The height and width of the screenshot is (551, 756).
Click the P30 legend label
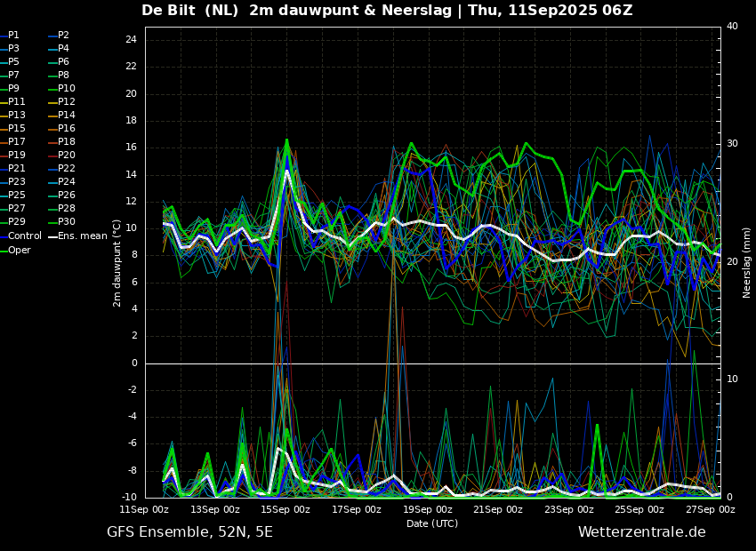[x=67, y=221]
